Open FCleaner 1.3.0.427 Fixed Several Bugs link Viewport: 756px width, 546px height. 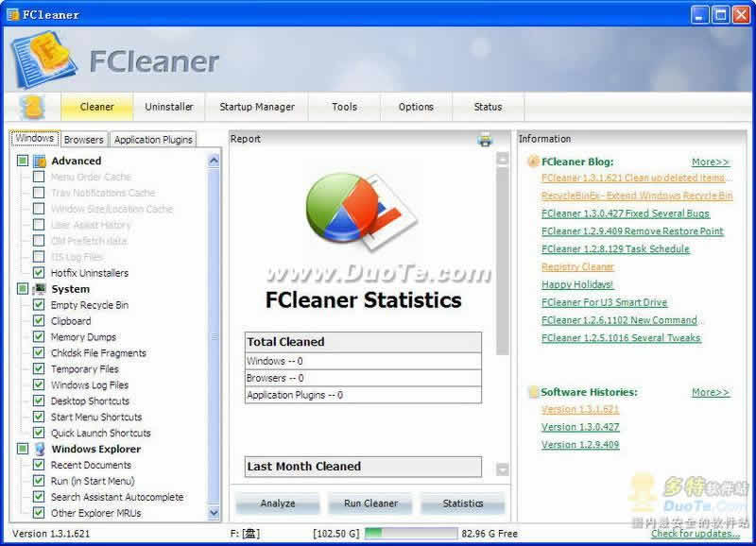tap(626, 213)
